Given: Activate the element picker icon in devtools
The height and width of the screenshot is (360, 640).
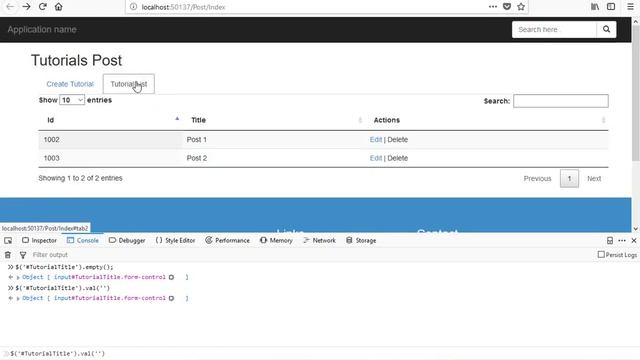Looking at the screenshot, I should 8,240.
